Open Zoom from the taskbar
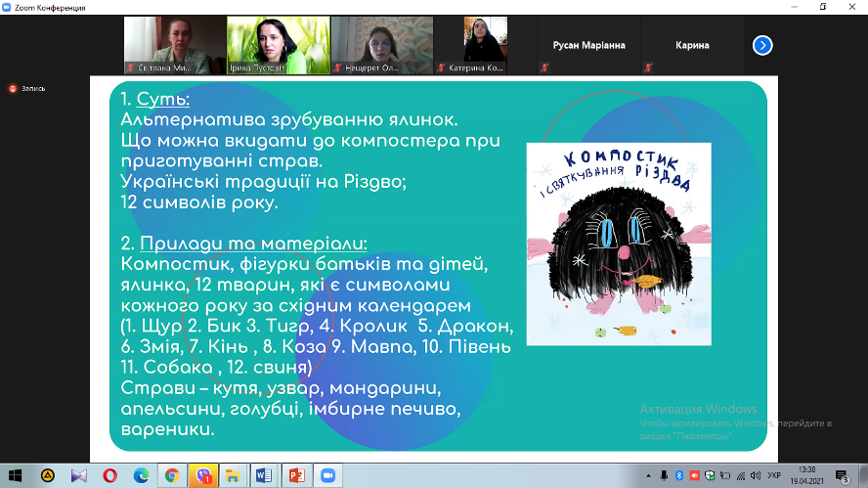The image size is (868, 488). [x=327, y=475]
